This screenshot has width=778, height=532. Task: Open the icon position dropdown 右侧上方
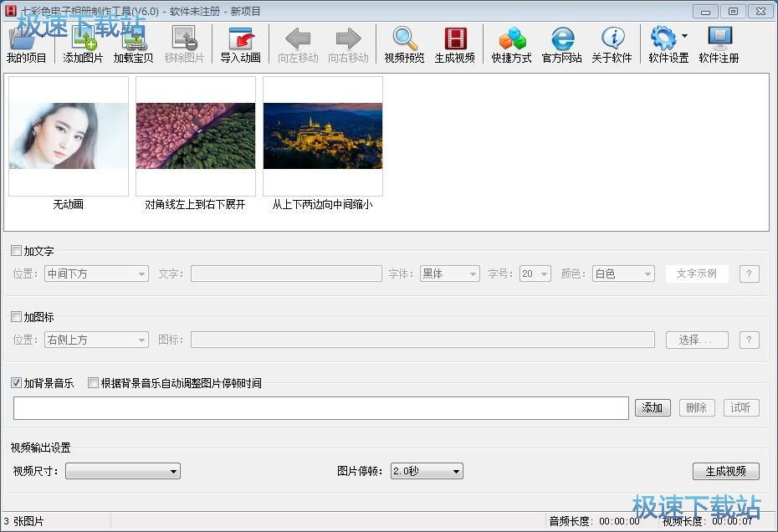tap(96, 340)
